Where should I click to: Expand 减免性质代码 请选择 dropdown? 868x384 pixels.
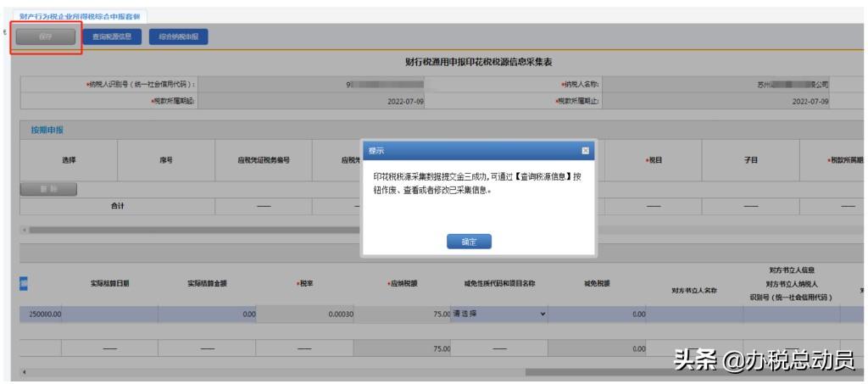coord(499,314)
